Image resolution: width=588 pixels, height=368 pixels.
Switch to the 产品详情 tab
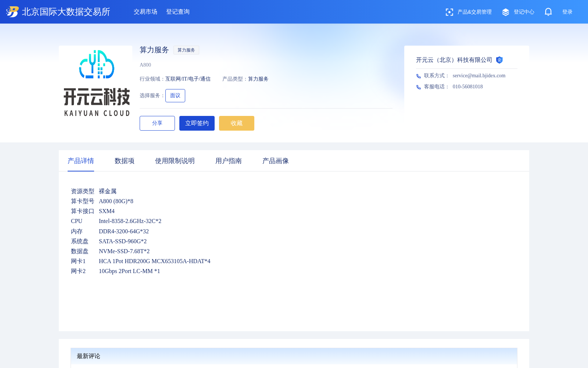coord(81,161)
